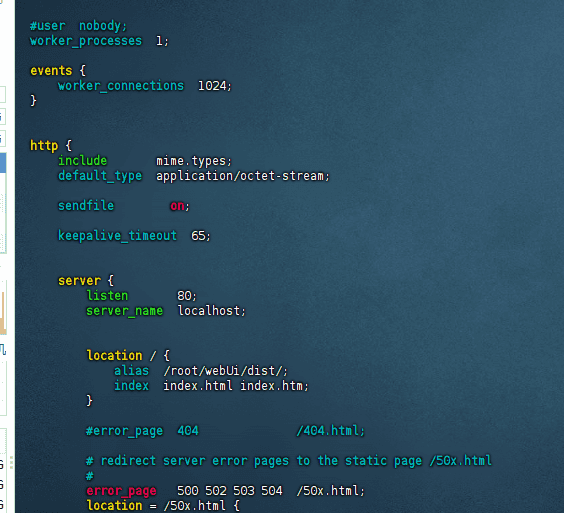
Task: Click the 'location' keyword before '/ {'
Action: [114, 355]
